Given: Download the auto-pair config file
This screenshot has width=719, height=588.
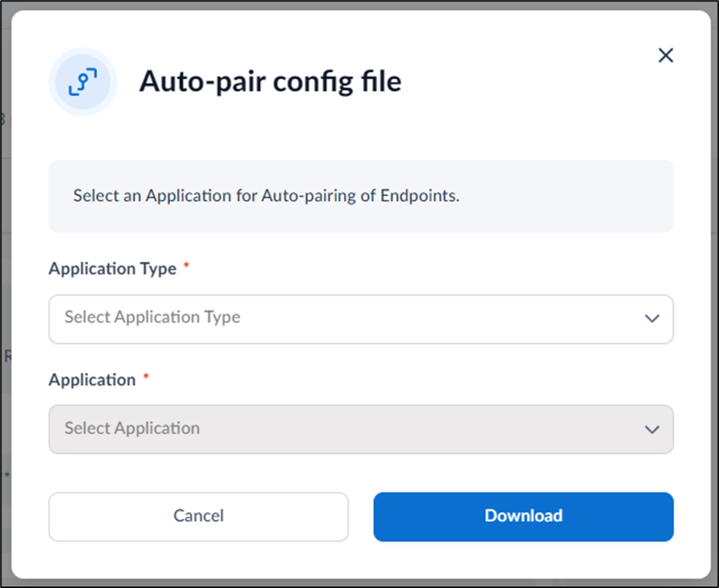Looking at the screenshot, I should pyautogui.click(x=523, y=516).
